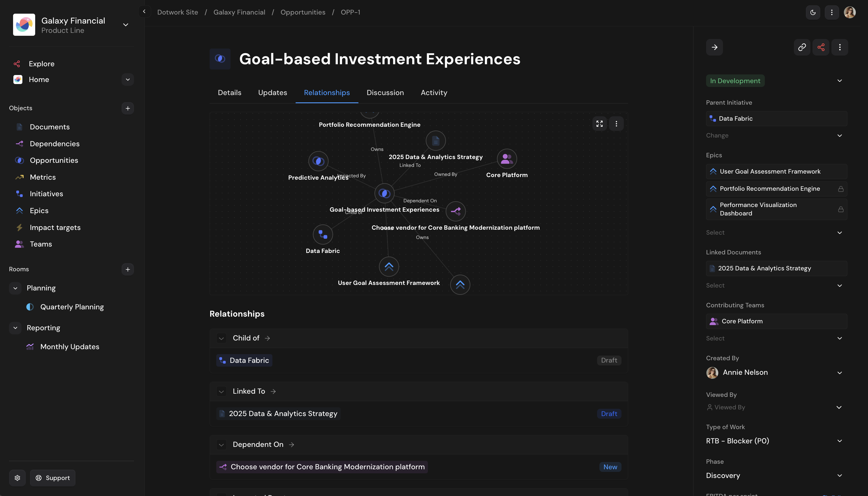Click the share icon in the detail panel
Image resolution: width=868 pixels, height=496 pixels.
[x=821, y=47]
